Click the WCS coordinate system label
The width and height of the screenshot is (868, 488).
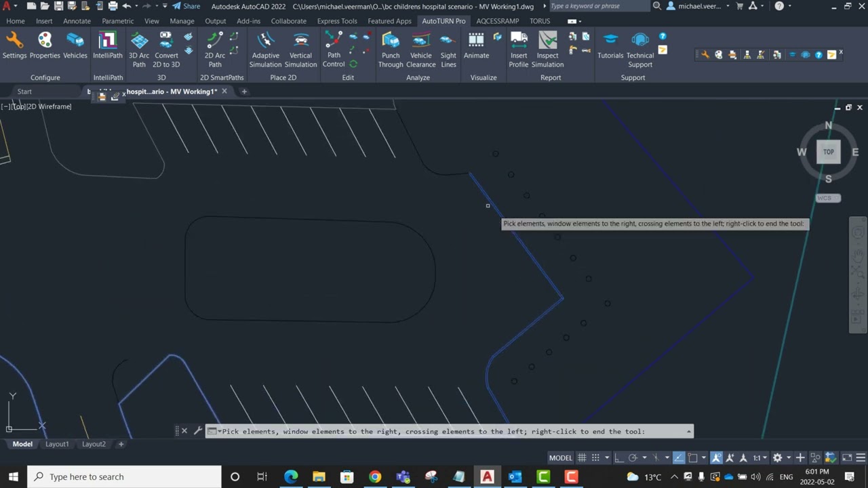827,198
